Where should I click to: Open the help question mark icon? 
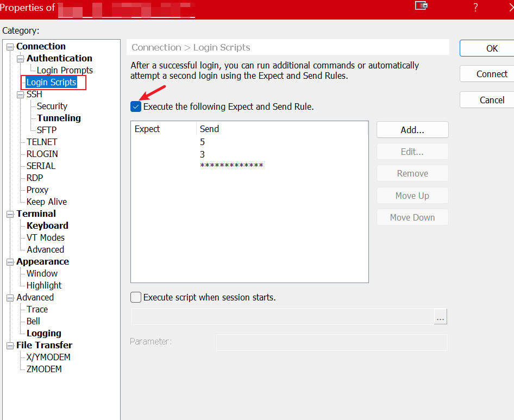[475, 8]
